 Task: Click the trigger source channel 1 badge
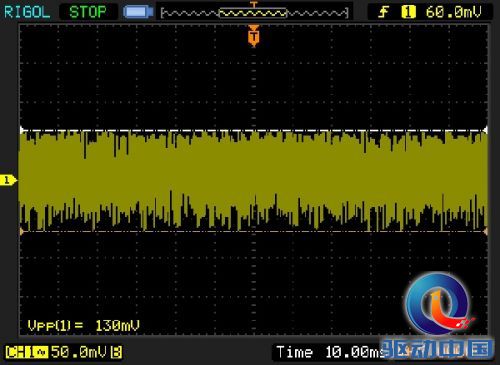[x=408, y=12]
